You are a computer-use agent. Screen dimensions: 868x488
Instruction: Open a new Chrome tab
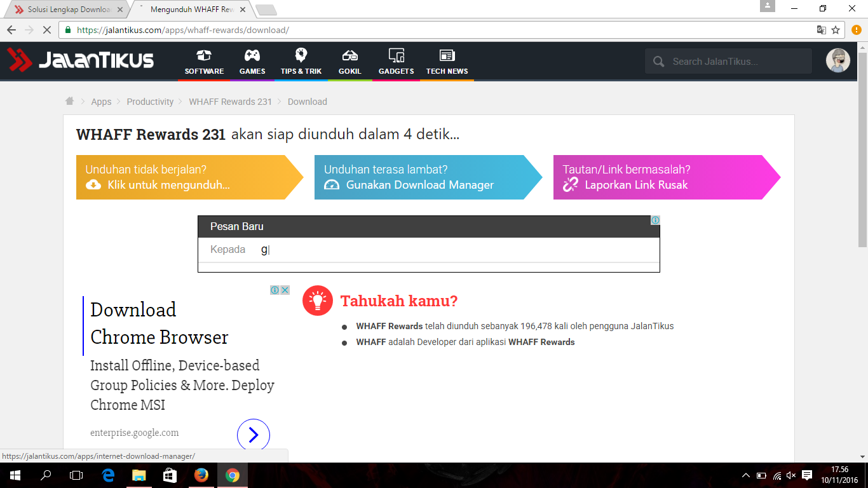[266, 10]
